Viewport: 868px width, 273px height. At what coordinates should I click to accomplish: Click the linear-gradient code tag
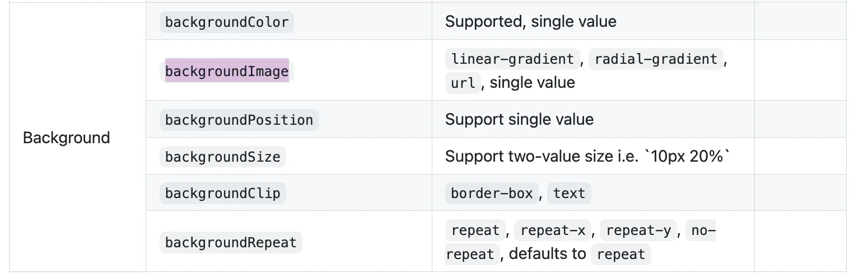512,59
